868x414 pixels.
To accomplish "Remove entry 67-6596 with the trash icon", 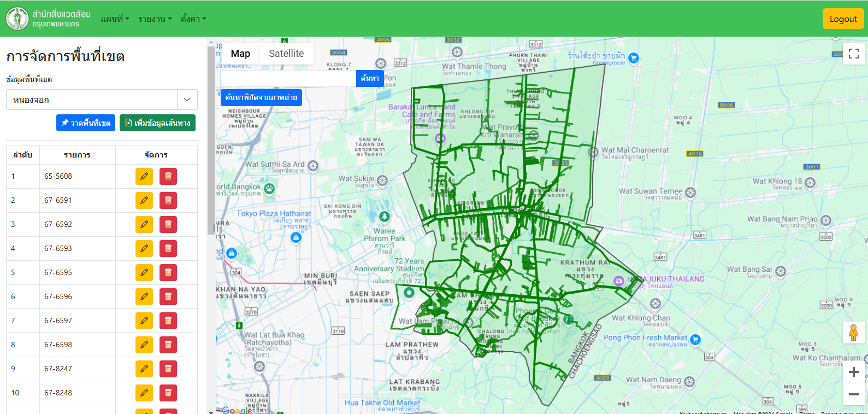I will (x=168, y=296).
